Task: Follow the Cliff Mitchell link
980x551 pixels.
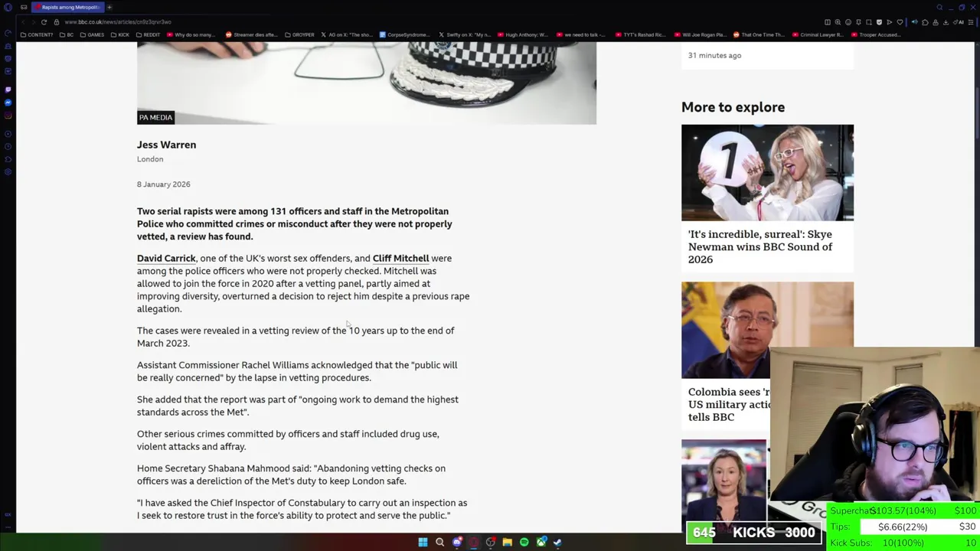Action: tap(400, 258)
